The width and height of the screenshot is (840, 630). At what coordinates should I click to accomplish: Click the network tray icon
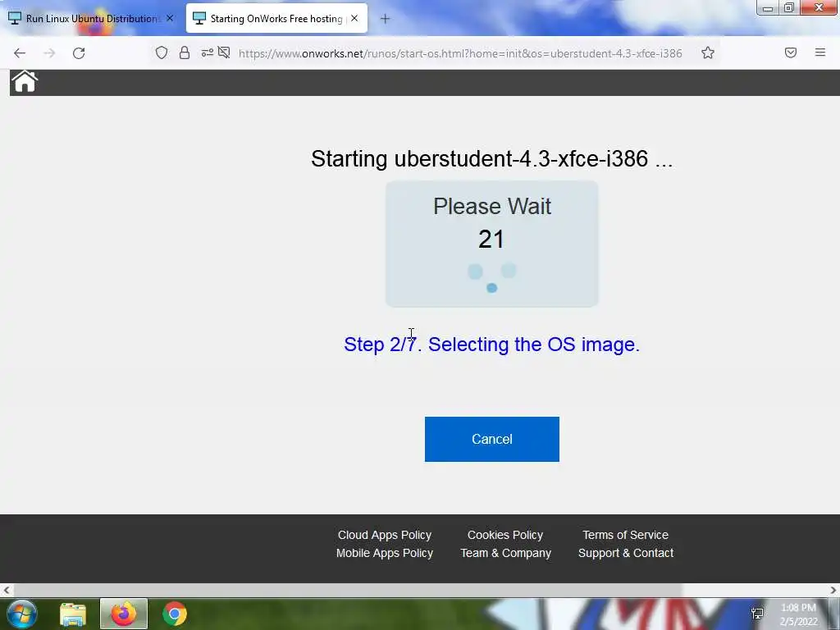[x=757, y=614]
